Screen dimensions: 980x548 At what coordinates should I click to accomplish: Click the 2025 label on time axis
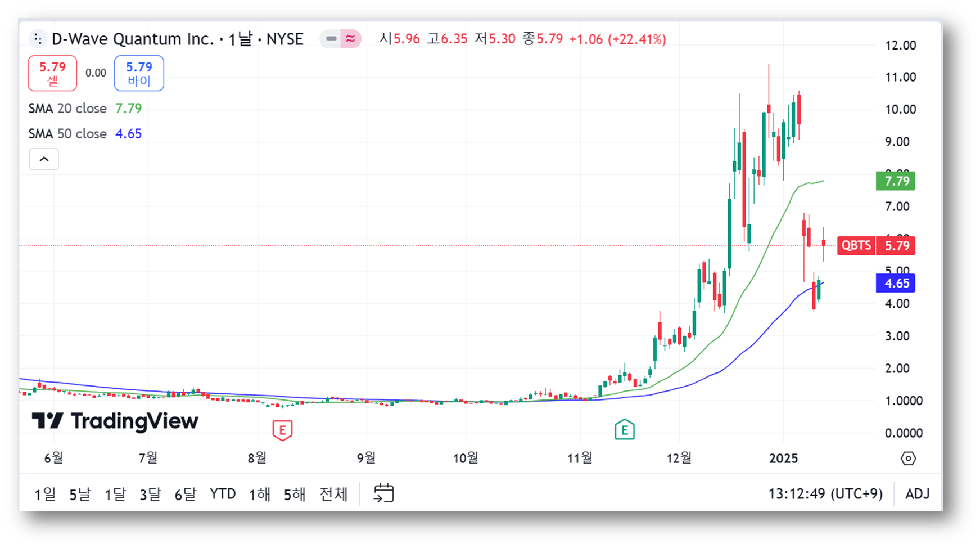point(783,459)
